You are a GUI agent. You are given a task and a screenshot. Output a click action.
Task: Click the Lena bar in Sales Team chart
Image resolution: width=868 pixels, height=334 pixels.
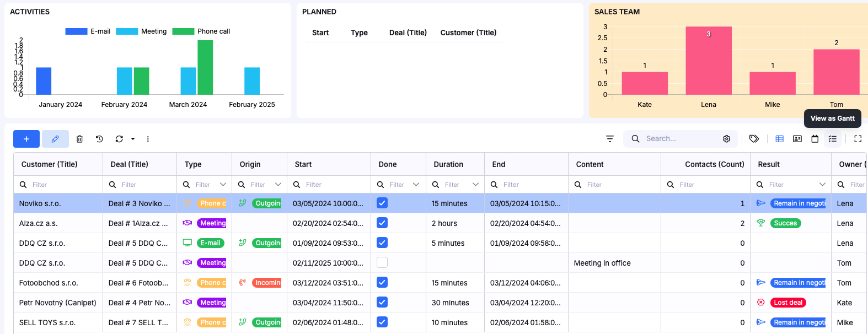[x=709, y=61]
